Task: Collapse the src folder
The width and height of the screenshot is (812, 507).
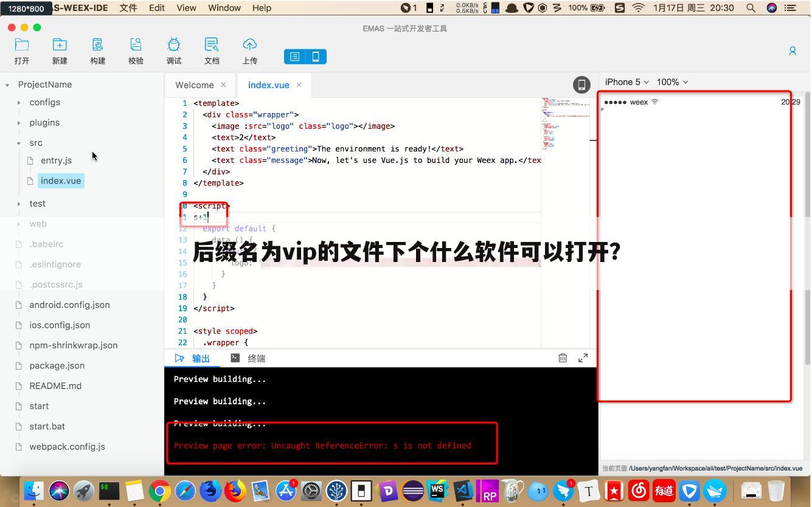Action: click(x=19, y=143)
